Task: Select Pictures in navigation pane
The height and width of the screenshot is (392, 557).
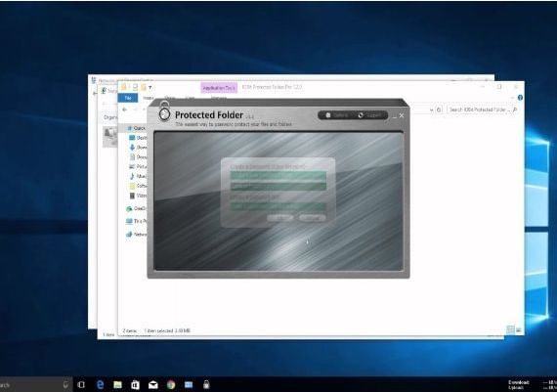Action: [138, 166]
